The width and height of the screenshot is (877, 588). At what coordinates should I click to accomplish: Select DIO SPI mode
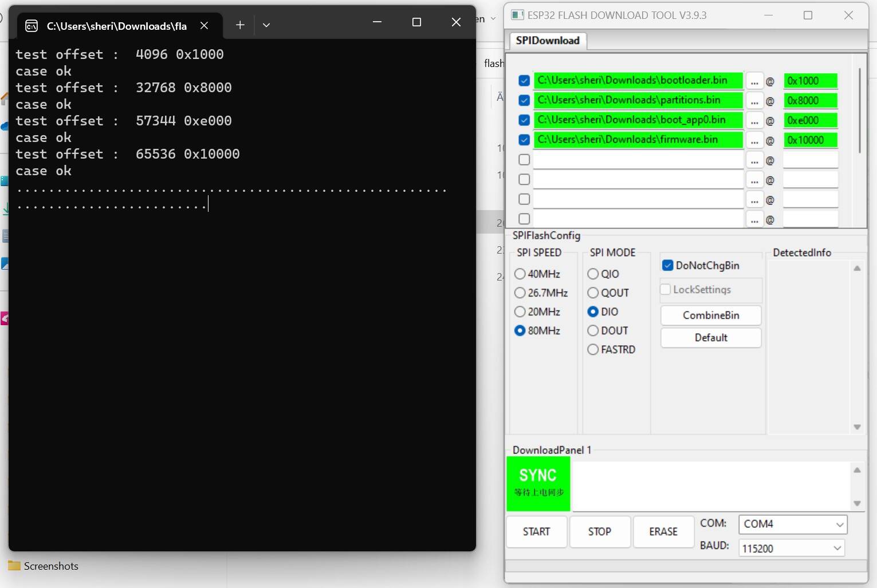(603, 311)
